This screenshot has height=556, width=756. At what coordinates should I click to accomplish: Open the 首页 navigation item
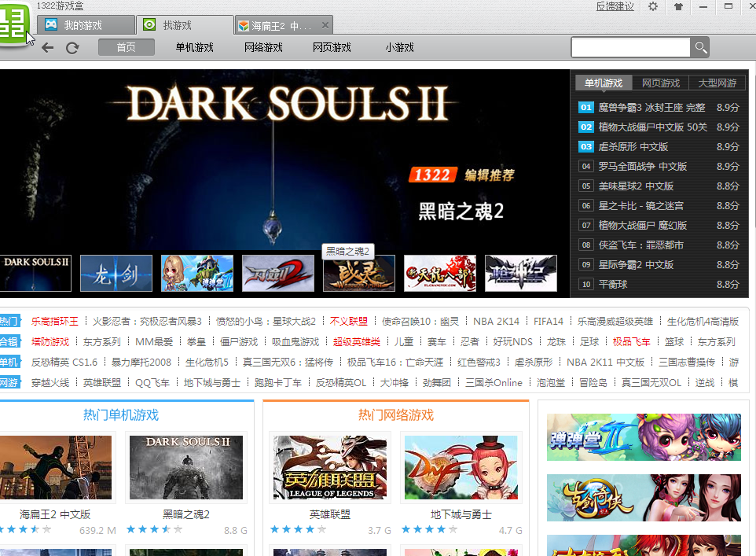(x=127, y=47)
